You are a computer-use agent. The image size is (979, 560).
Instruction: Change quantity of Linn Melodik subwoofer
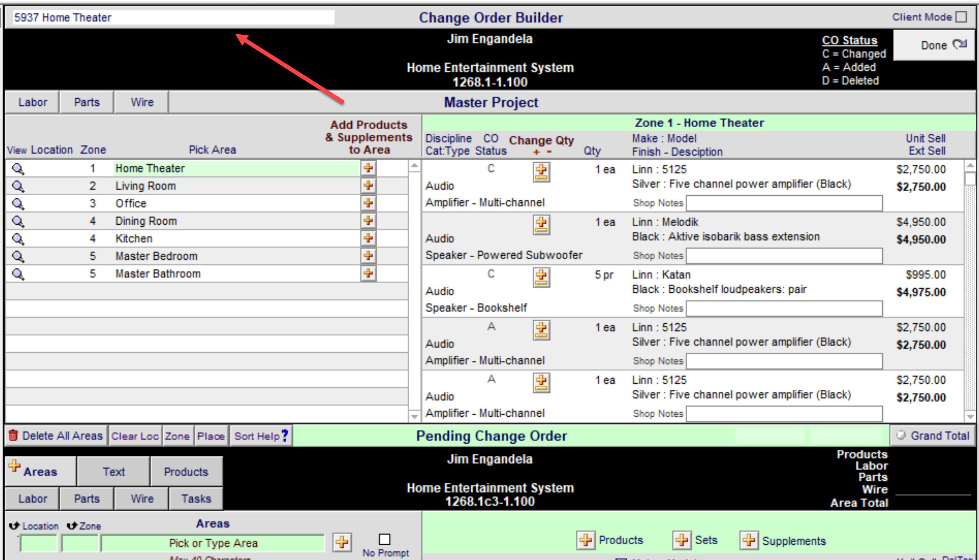(x=541, y=225)
